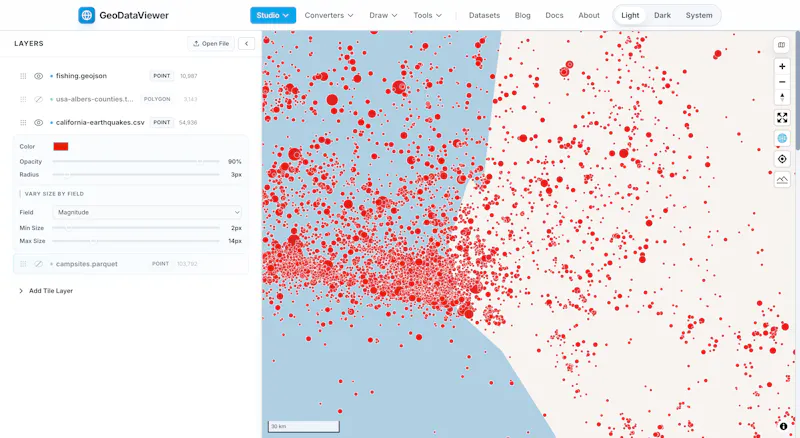800x438 pixels.
Task: Open the map attribution info icon
Action: [783, 426]
